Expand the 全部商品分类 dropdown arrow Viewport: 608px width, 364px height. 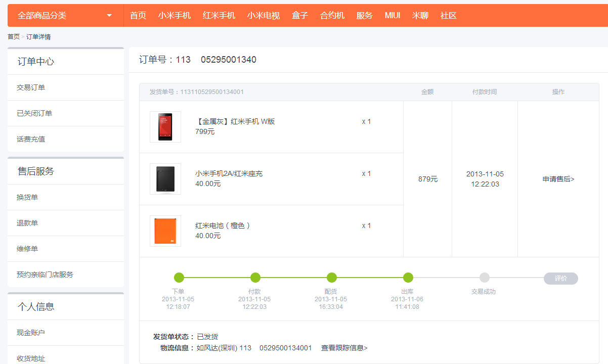[109, 16]
